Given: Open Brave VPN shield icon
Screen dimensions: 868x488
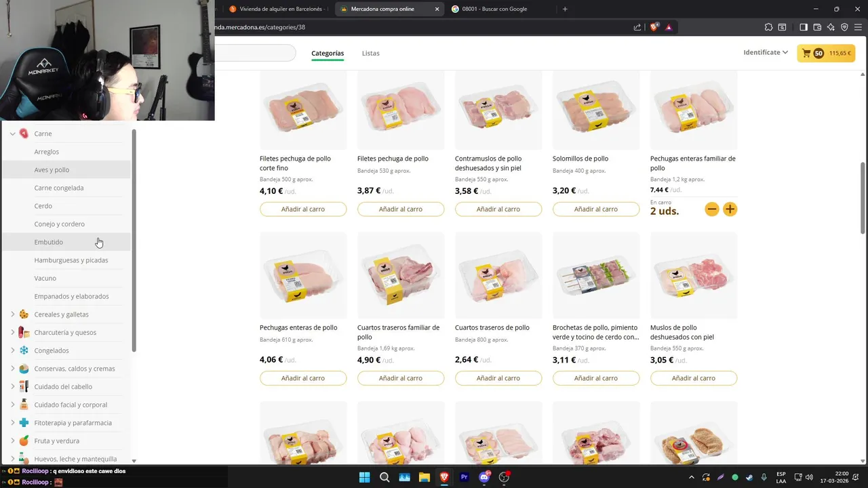Looking at the screenshot, I should coord(844,27).
